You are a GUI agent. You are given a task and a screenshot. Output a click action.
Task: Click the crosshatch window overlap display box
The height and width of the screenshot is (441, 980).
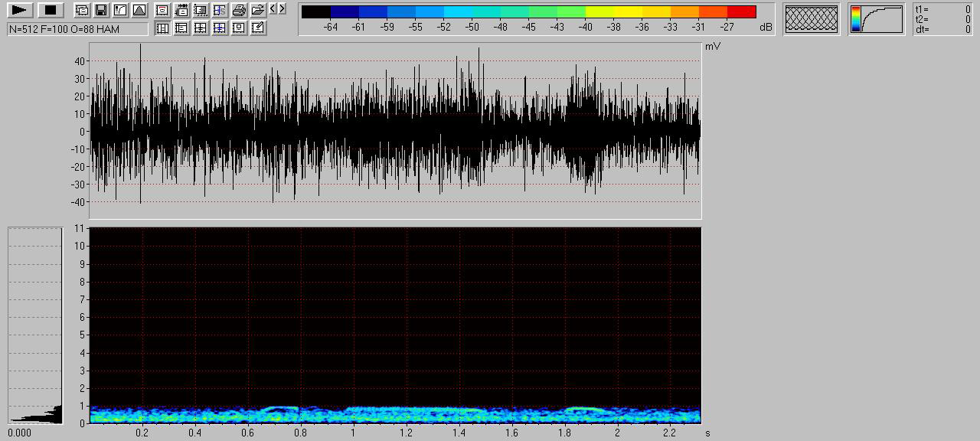coord(812,19)
